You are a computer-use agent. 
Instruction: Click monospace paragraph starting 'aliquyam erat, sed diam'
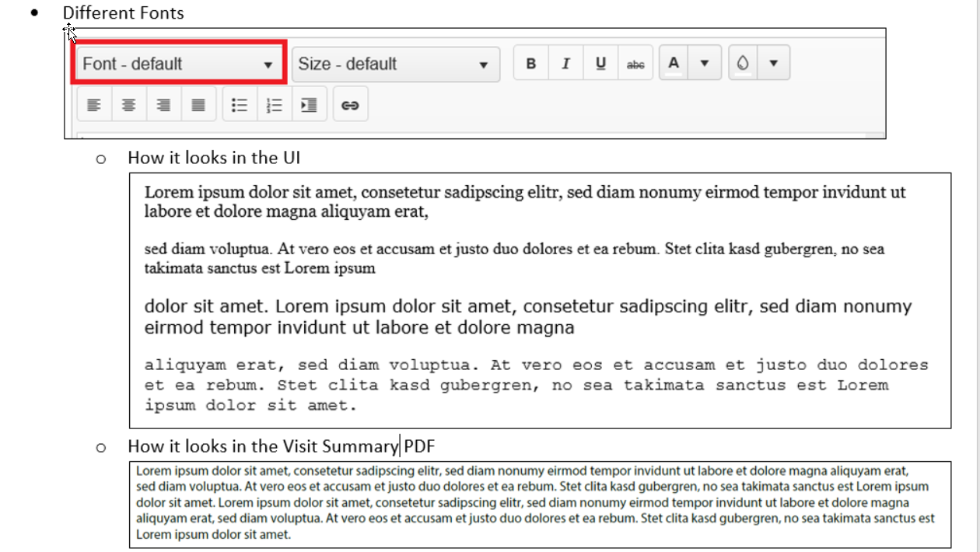(x=537, y=385)
